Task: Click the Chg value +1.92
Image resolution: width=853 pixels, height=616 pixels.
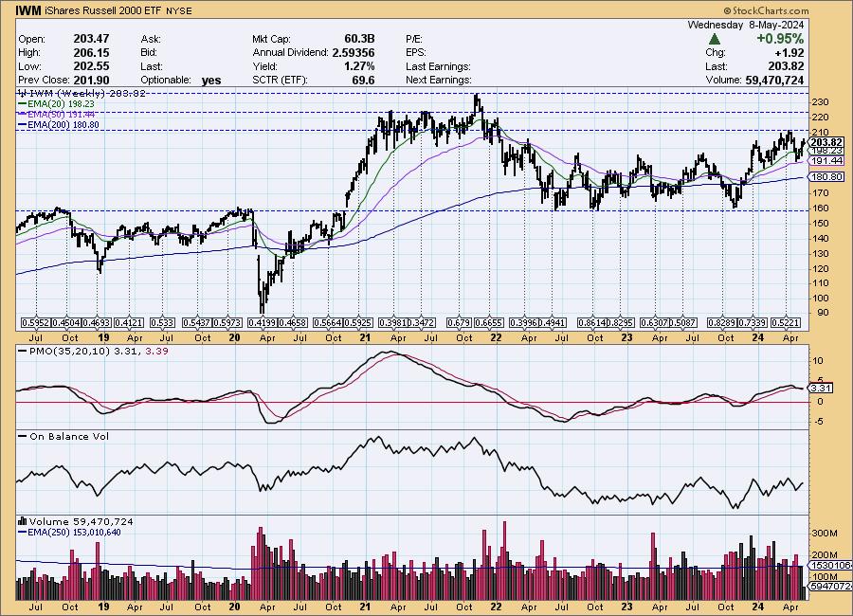Action: click(x=789, y=53)
